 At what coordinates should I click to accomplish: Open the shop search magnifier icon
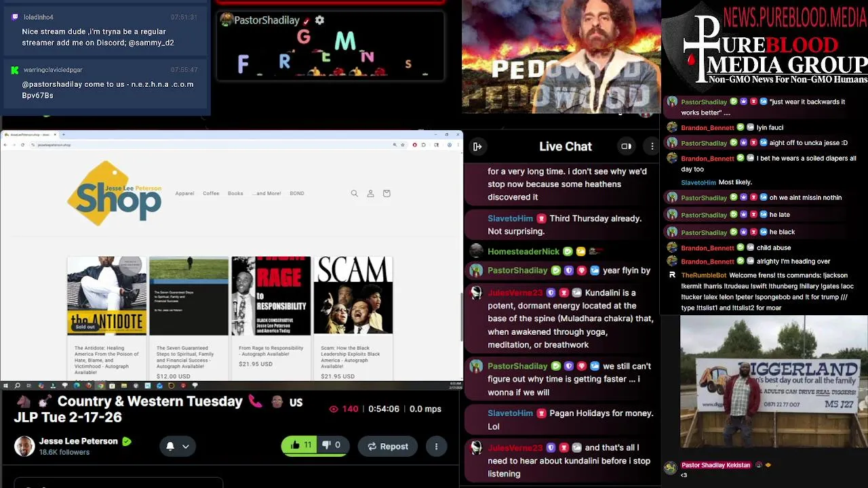tap(354, 194)
